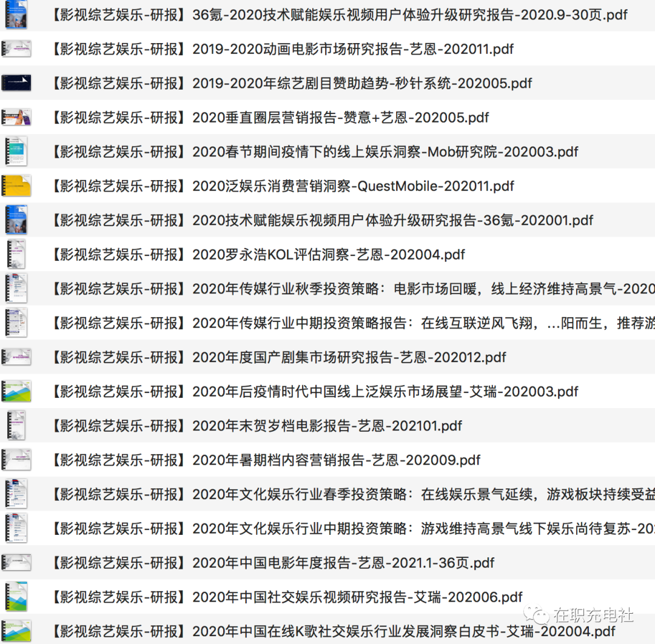Click dark PDF icon of 综艺剧目赞助趋势 file
Viewport: 655px width, 644px height.
click(16, 83)
